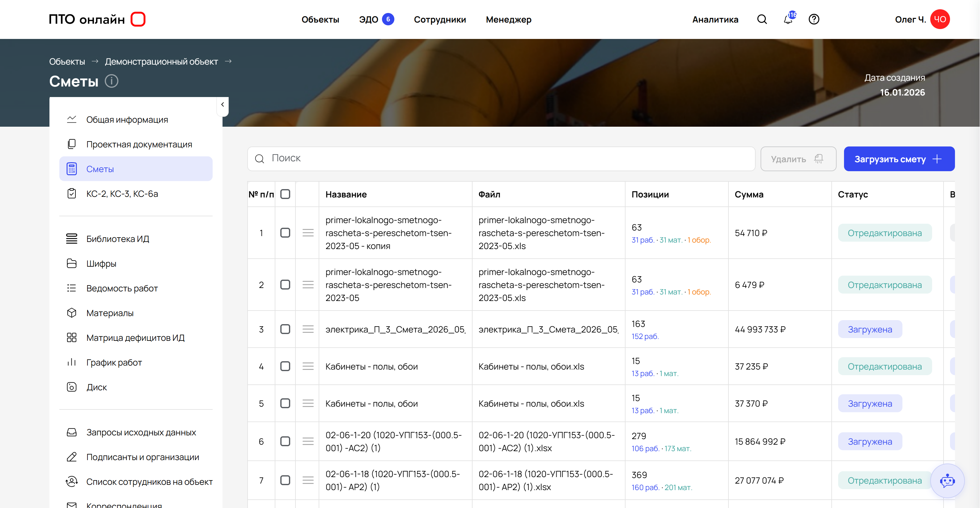Open notifications bell with 116 badge
The width and height of the screenshot is (980, 508).
coord(789,18)
